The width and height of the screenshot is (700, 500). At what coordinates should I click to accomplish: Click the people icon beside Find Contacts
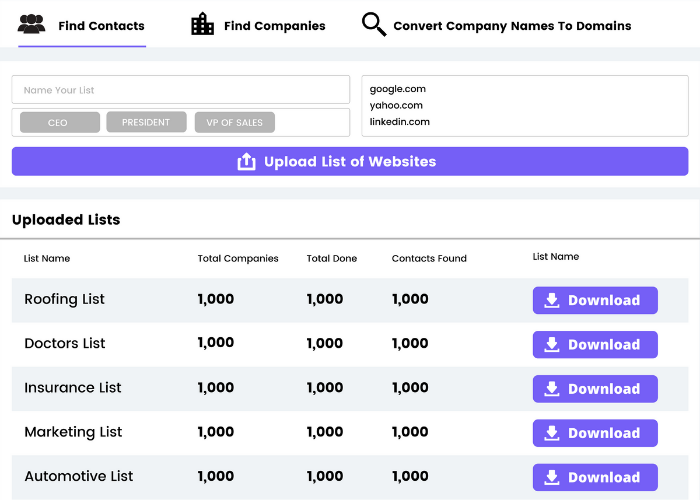coord(32,25)
